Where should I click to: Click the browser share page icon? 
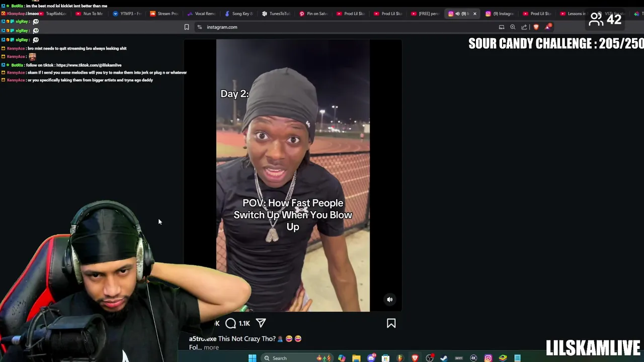click(x=524, y=27)
